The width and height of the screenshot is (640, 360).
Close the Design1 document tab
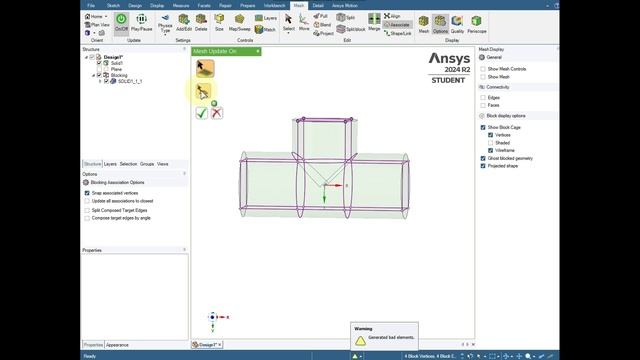click(220, 345)
